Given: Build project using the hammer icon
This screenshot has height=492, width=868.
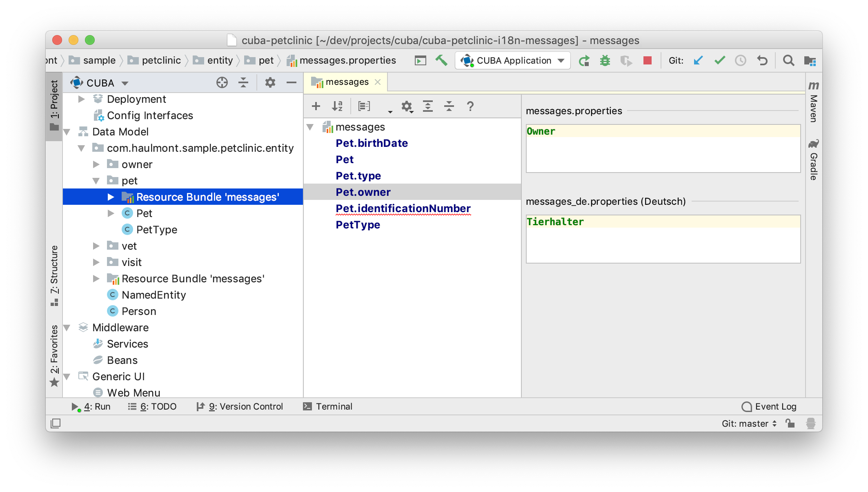Looking at the screenshot, I should click(441, 61).
